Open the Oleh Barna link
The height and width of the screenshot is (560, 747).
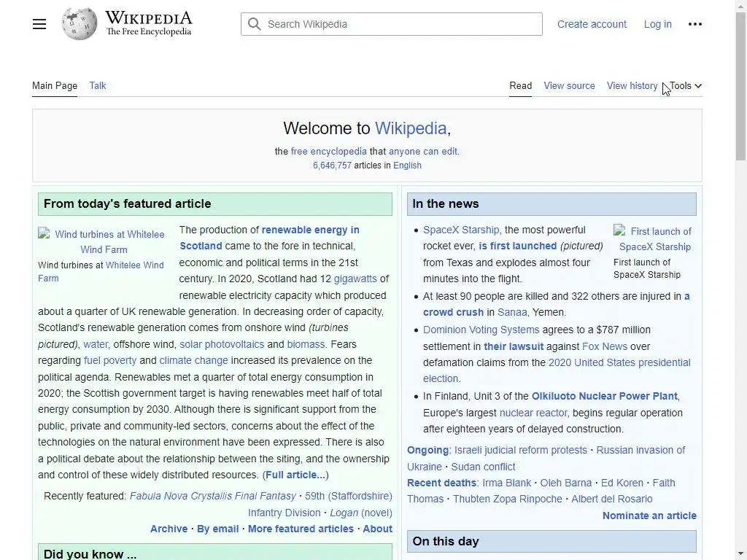coord(565,483)
